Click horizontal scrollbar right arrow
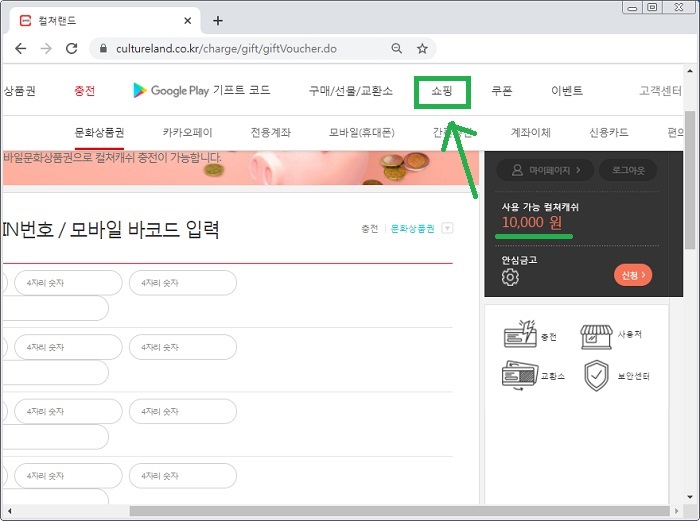 click(x=676, y=511)
